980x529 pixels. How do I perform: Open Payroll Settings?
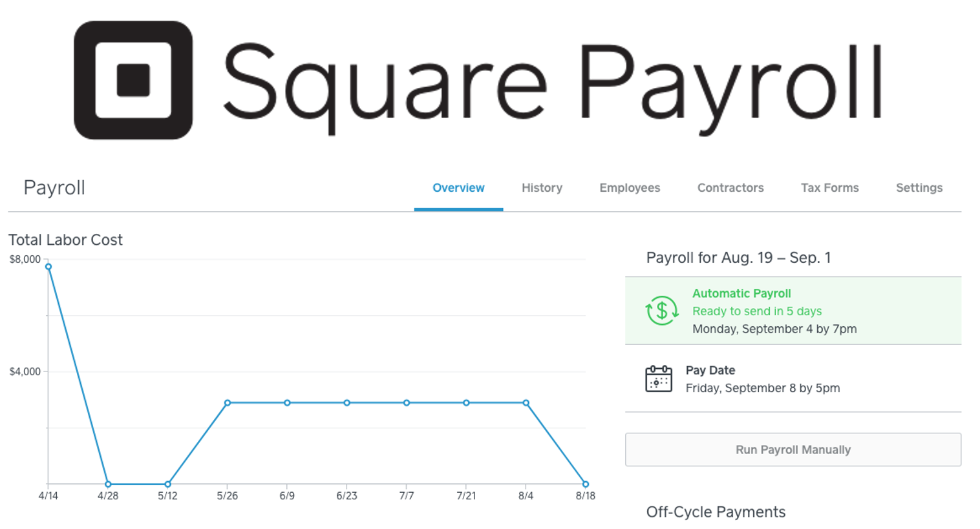pos(919,188)
